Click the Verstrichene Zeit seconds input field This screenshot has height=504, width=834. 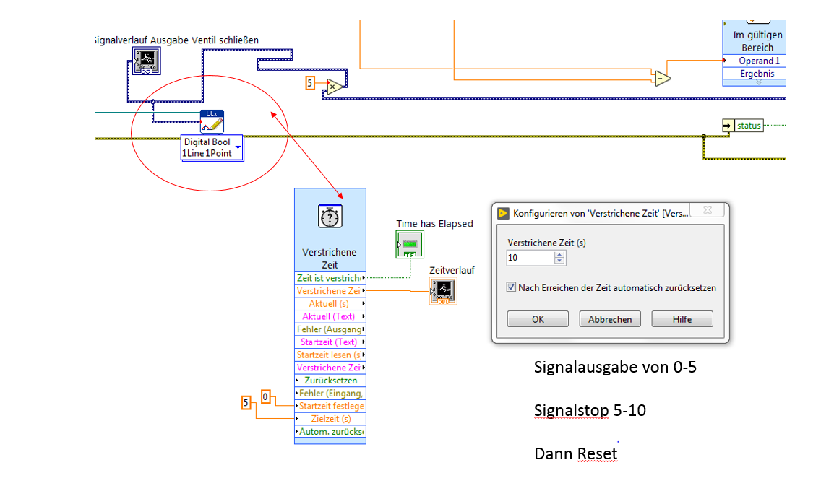530,258
